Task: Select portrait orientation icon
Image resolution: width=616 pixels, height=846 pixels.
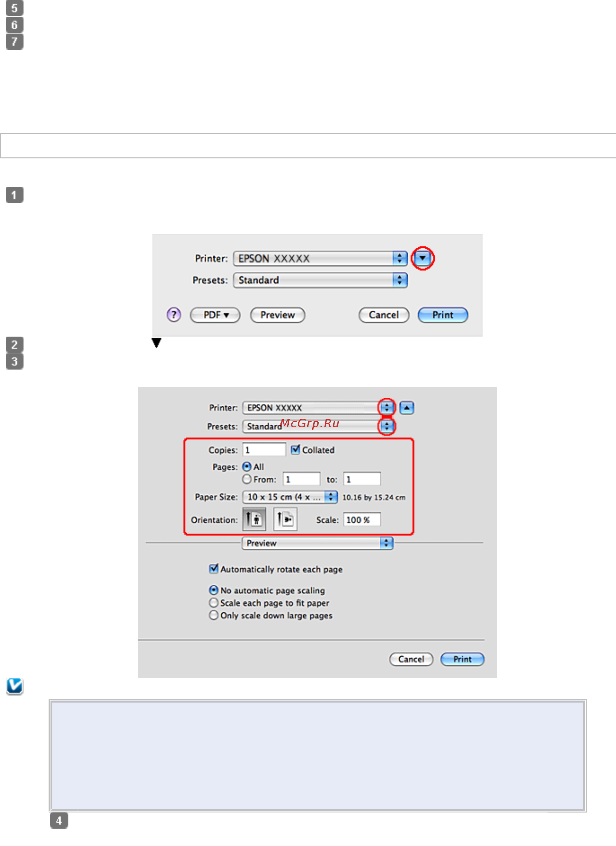Action: (x=254, y=519)
